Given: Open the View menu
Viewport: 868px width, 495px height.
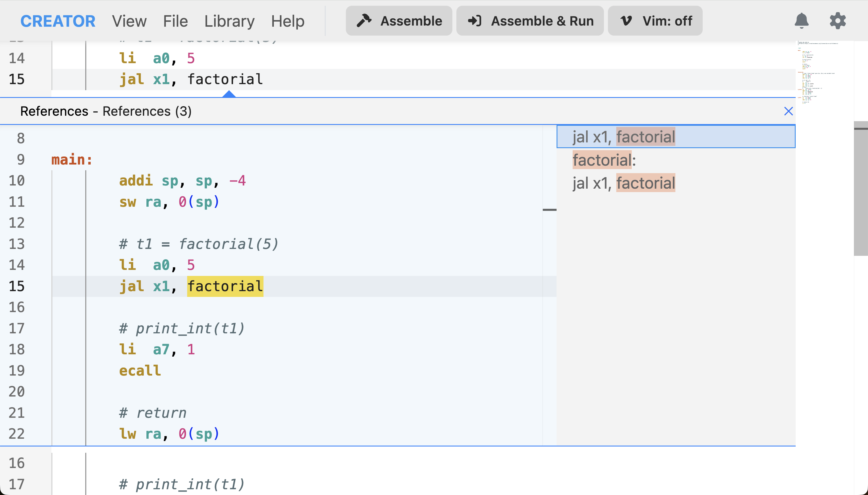Looking at the screenshot, I should 129,21.
